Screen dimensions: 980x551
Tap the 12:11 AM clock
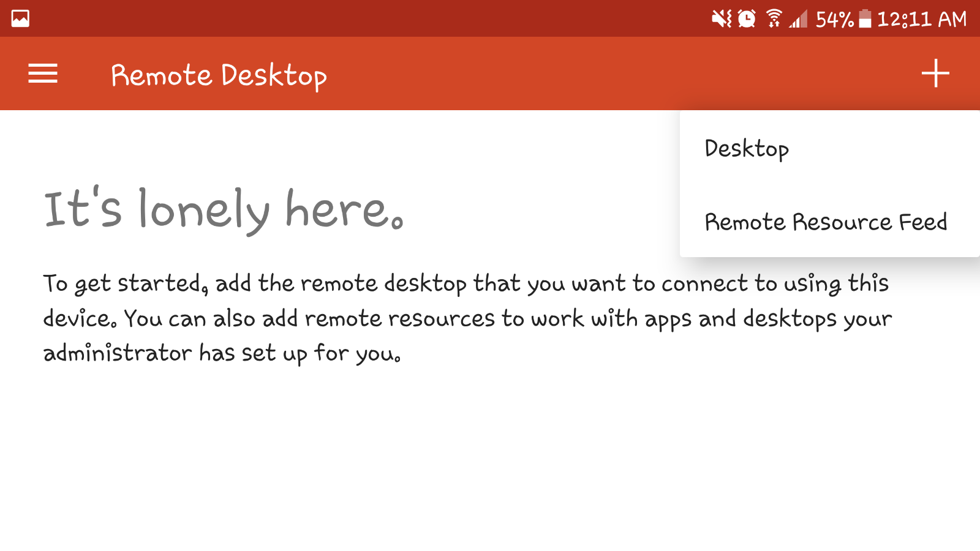click(922, 19)
